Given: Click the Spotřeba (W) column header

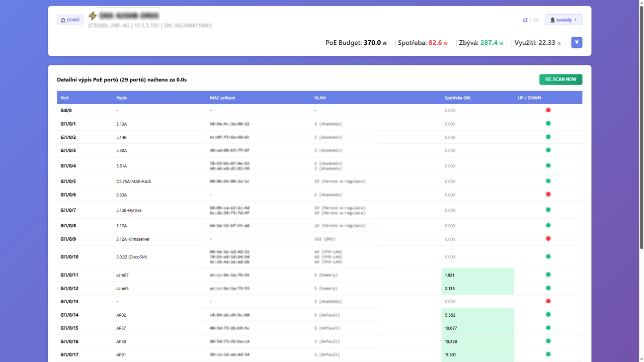Looking at the screenshot, I should [457, 98].
